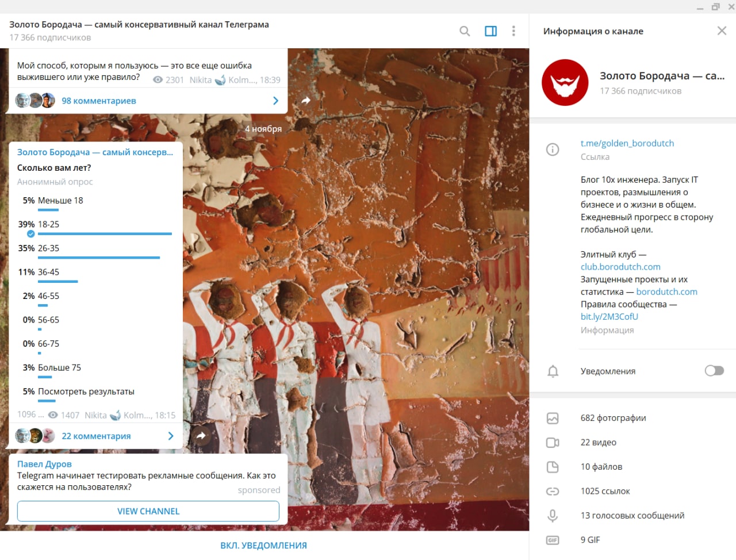The image size is (736, 560).
Task: Click ВКЛ. УВЕДОМЛЕНИЯ to unmute channel
Action: pyautogui.click(x=264, y=546)
